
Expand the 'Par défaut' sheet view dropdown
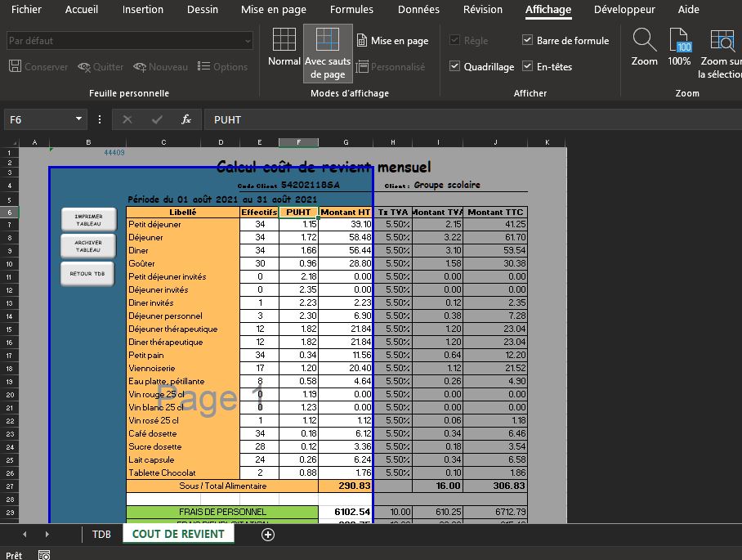click(x=248, y=41)
